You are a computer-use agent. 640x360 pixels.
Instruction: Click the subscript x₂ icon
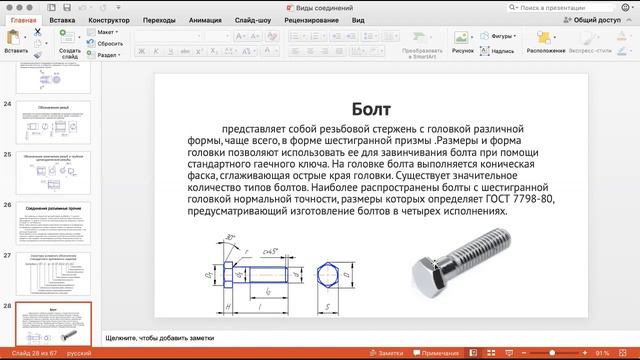(x=214, y=51)
